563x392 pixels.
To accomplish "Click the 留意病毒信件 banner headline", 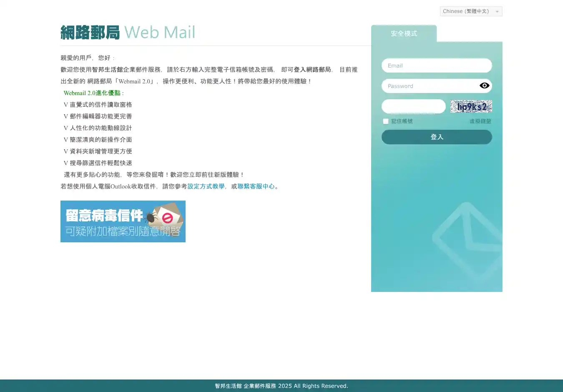I will 104,216.
